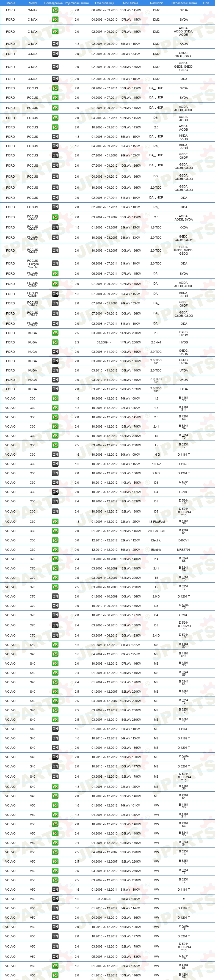215x980 pixels.
Task: Click the Oznaczenie silnika column header
Action: click(184, 3)
